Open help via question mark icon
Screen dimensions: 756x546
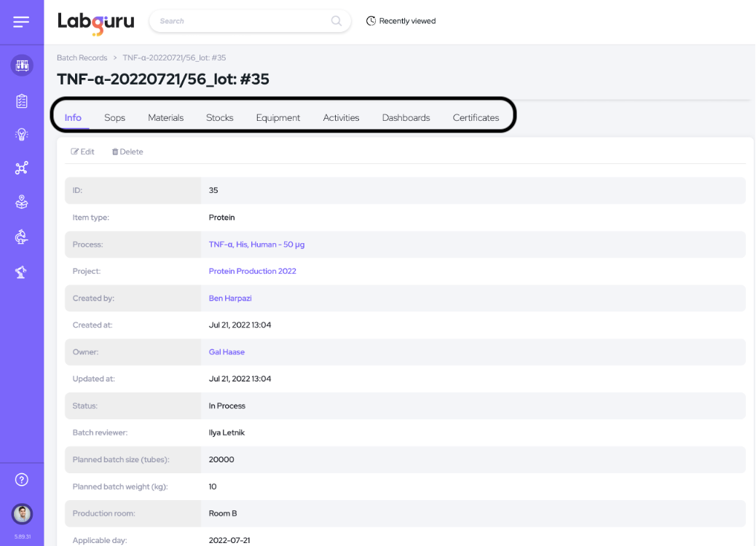click(22, 479)
